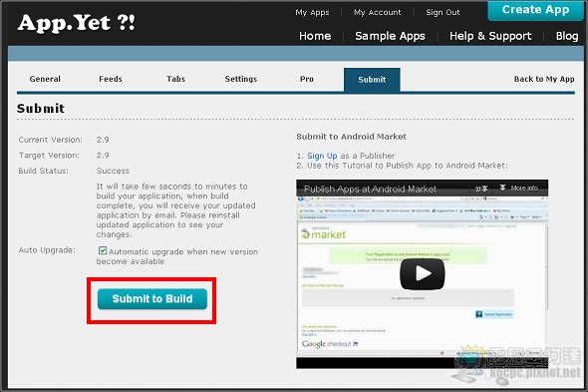Click the Submit to Build button
The height and width of the screenshot is (392, 588).
152,299
